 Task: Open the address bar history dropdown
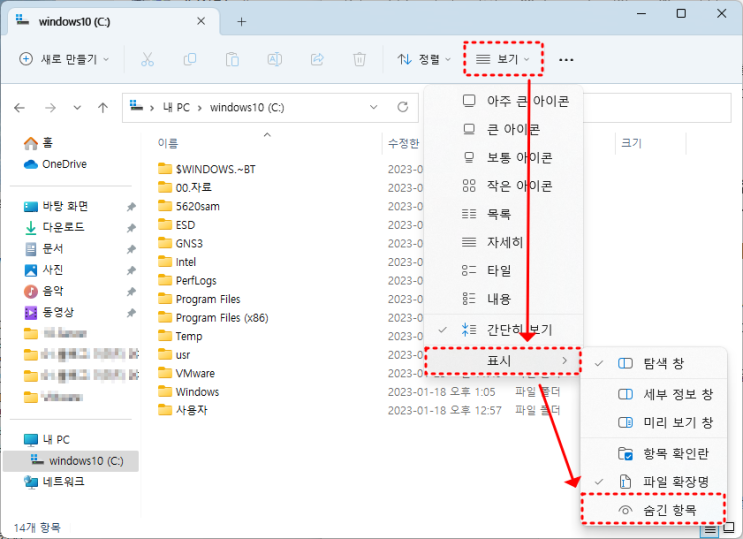click(373, 107)
